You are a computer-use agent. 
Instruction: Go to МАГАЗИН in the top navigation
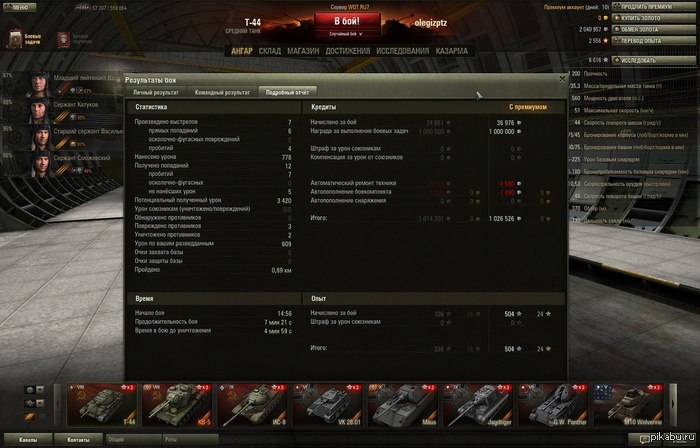(303, 49)
